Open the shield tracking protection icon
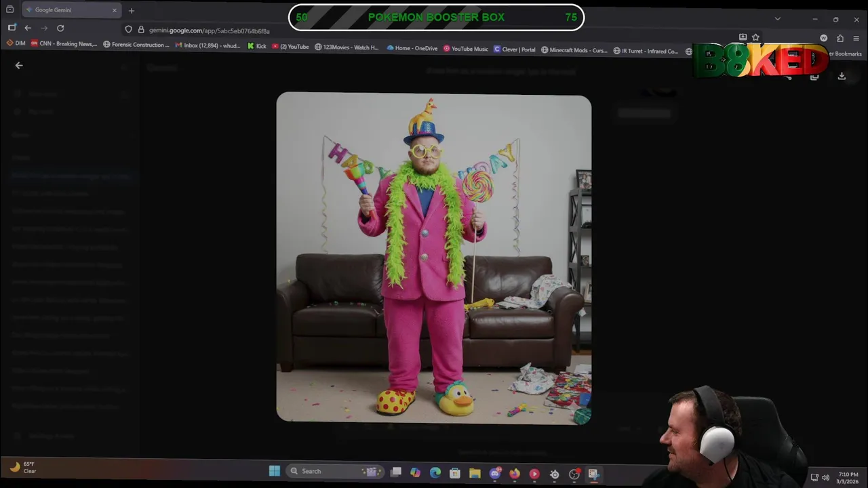 click(128, 29)
